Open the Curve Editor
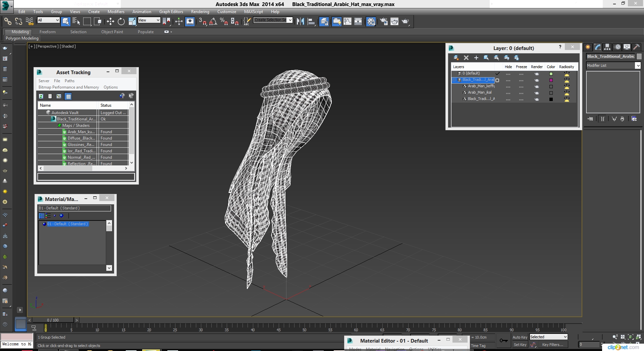The height and width of the screenshot is (351, 644). point(347,21)
